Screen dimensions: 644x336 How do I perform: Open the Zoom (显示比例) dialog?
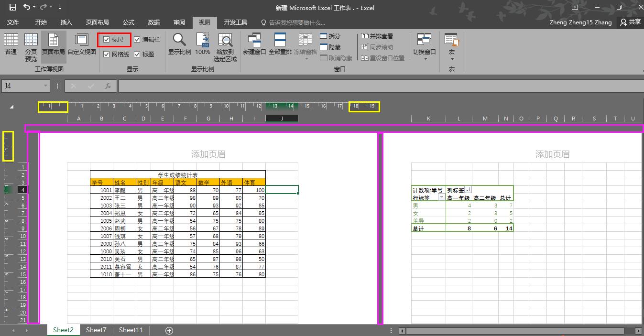(x=180, y=44)
